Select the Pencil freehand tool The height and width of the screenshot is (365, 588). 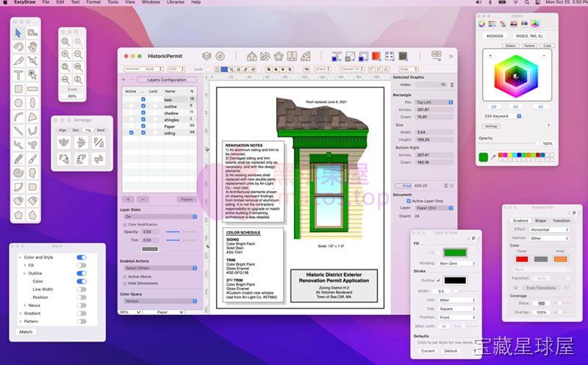pos(18,159)
